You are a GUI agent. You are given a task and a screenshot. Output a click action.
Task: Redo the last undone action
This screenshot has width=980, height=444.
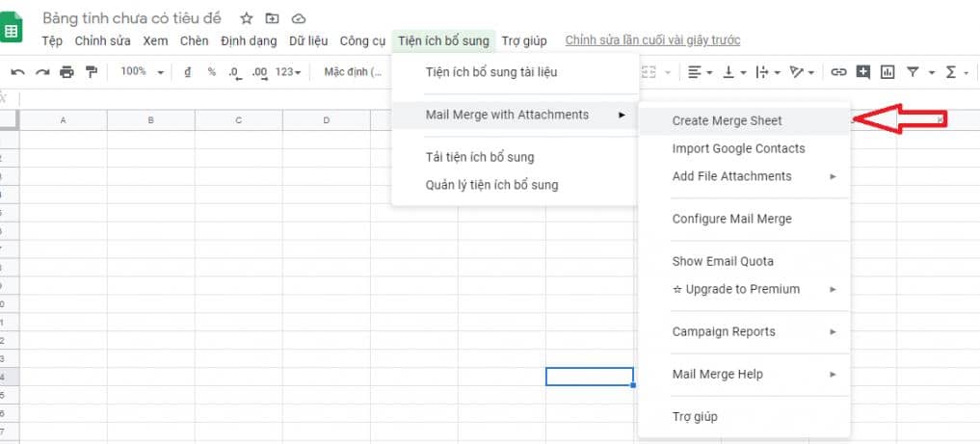[41, 72]
